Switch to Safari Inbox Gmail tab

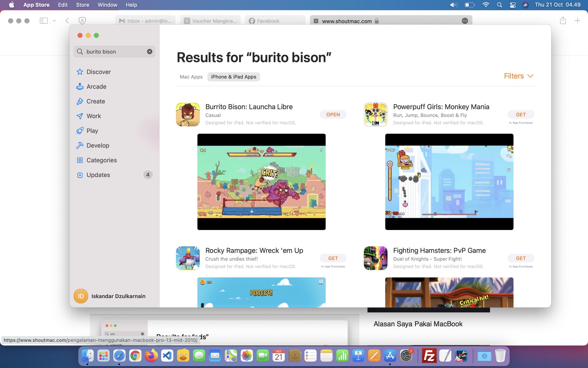point(145,21)
